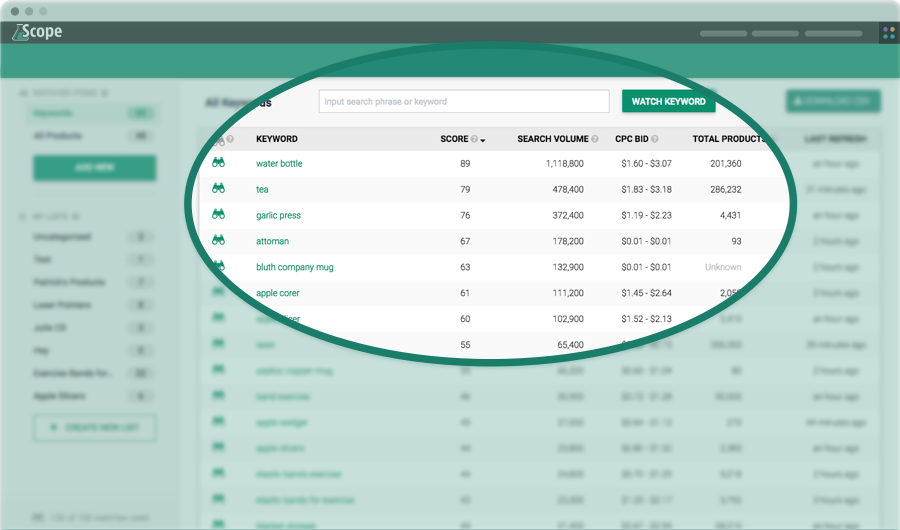
Task: Select the search volume 1,118,800
Action: pos(565,164)
